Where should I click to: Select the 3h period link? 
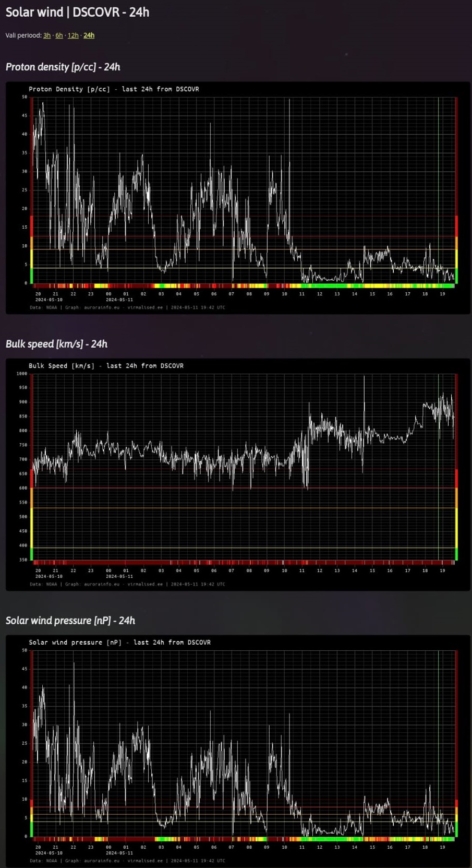click(47, 35)
